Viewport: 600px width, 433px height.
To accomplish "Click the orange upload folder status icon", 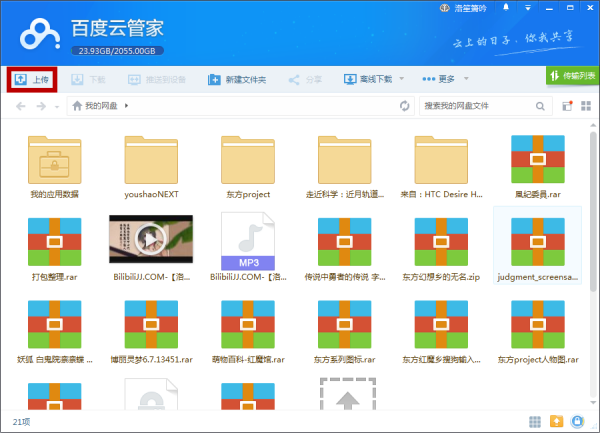I will pos(556,421).
